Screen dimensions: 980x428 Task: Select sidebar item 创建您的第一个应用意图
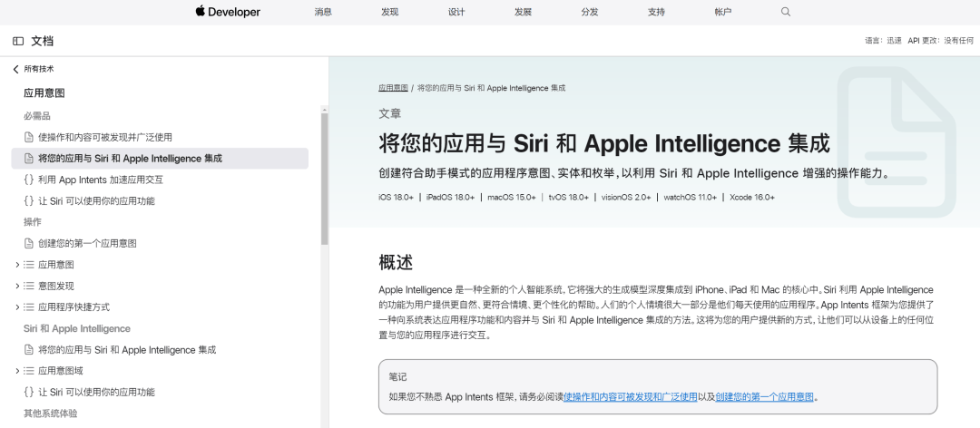(x=87, y=244)
